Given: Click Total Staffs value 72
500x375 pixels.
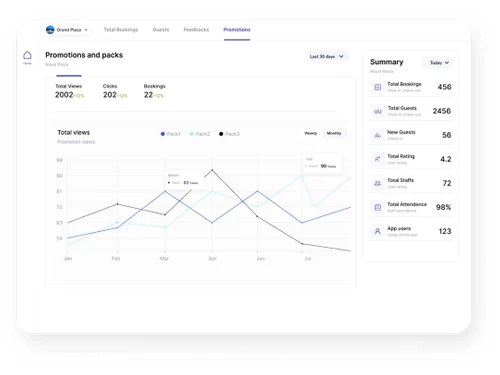Looking at the screenshot, I should [447, 183].
